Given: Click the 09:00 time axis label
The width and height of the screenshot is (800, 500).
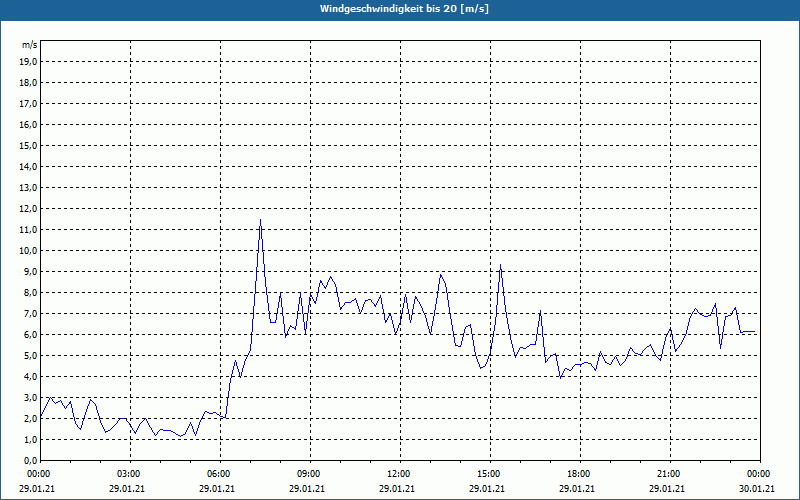Looking at the screenshot, I should click(x=310, y=474).
